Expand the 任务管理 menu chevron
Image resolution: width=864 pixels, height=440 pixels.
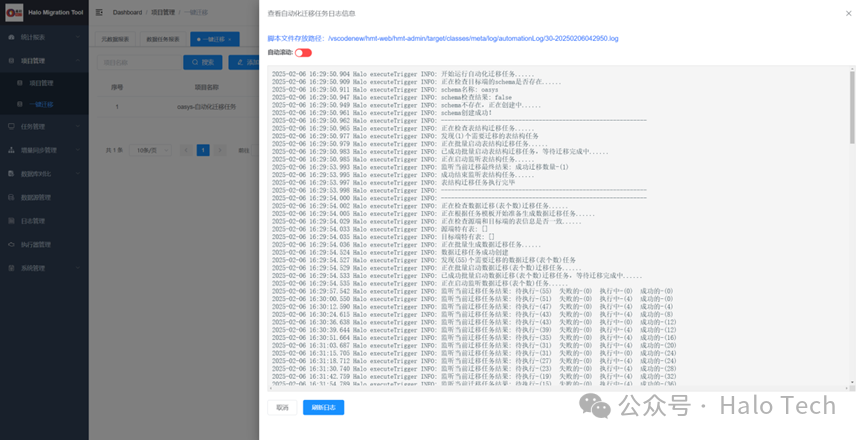pyautogui.click(x=78, y=126)
